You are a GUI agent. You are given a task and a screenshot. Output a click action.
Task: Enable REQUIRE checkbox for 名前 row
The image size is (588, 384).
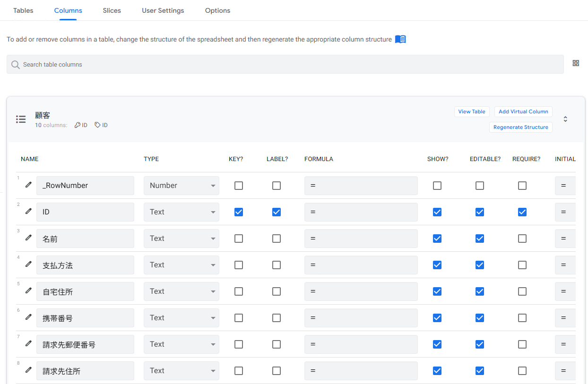pos(522,239)
